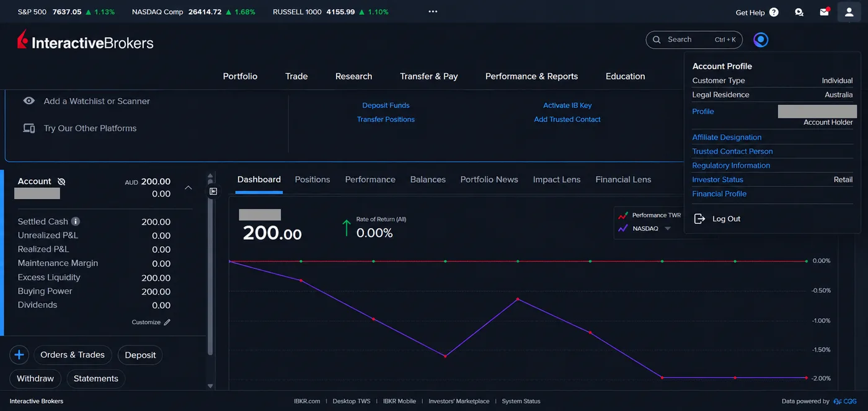Screen dimensions: 868x411
Task: Click the S&P 500 ticker quote
Action: point(66,12)
